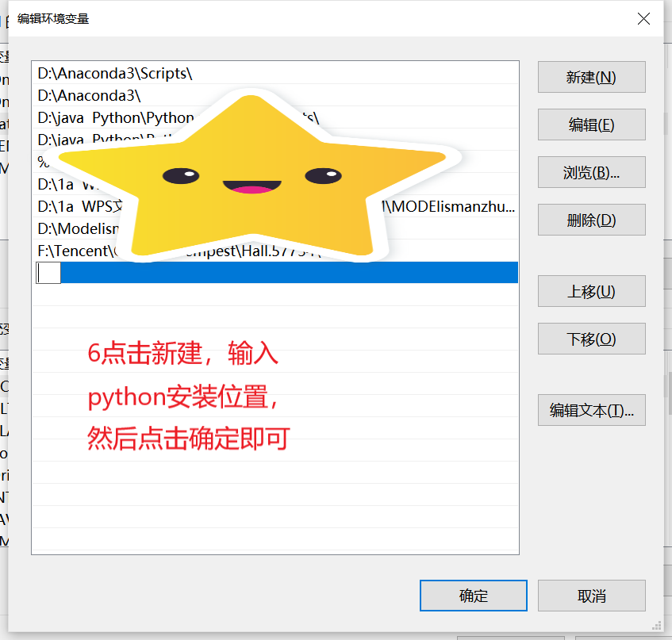The width and height of the screenshot is (672, 640).
Task: Select the D:\1a WPS path ending MODElismanzhu...
Action: 275,206
